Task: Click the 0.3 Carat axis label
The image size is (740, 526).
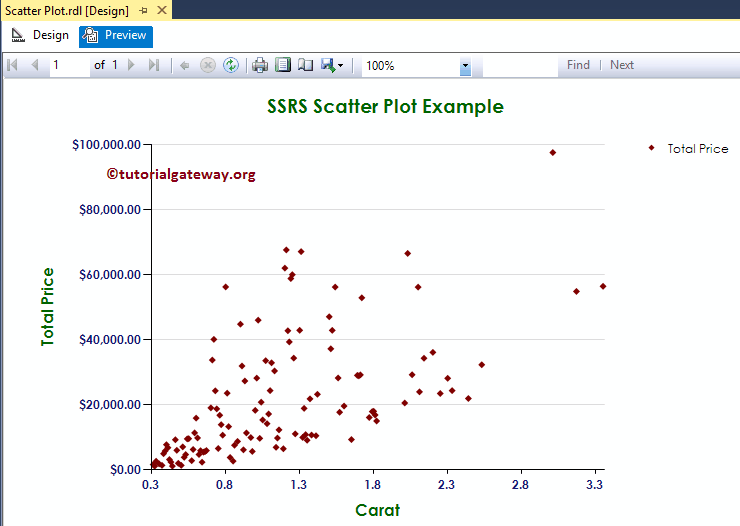Action: (x=151, y=484)
